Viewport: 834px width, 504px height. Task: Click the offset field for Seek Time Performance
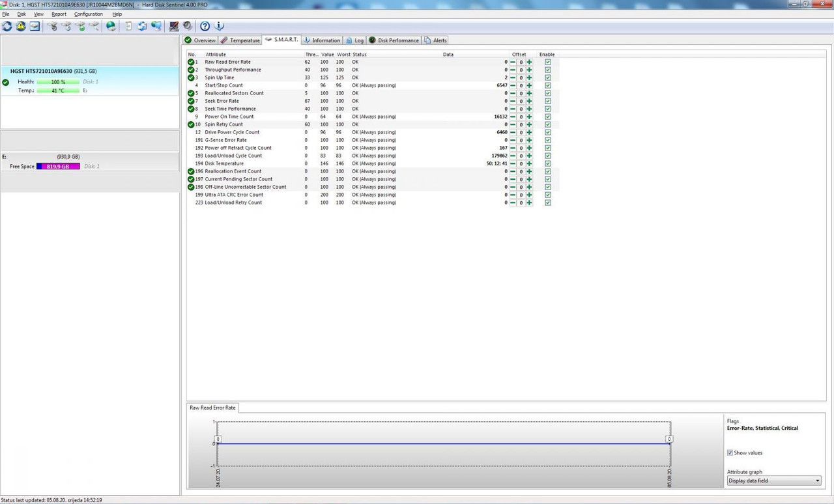coord(521,109)
